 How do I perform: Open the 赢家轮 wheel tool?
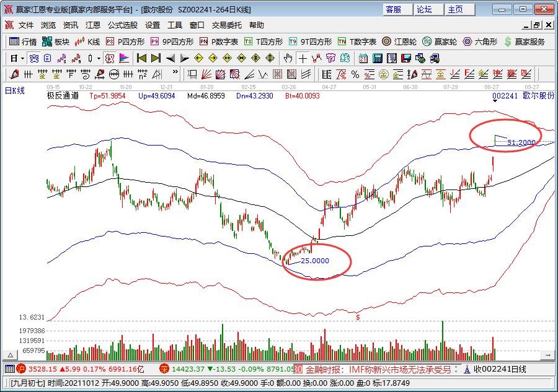[x=440, y=41]
